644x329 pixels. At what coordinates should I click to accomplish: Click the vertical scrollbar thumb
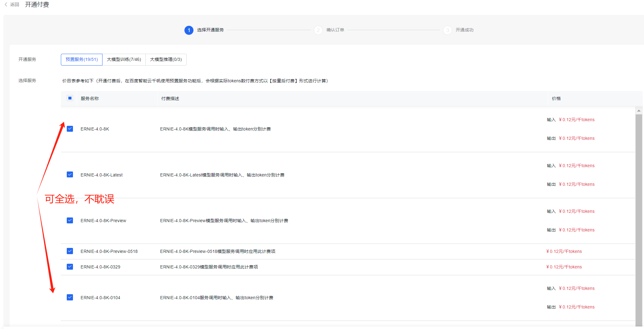click(639, 220)
